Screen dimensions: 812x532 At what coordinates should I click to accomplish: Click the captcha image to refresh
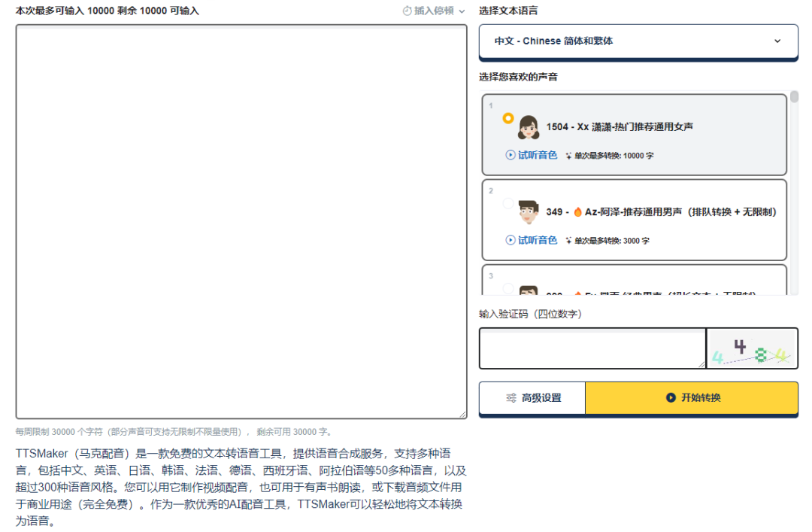(x=752, y=348)
